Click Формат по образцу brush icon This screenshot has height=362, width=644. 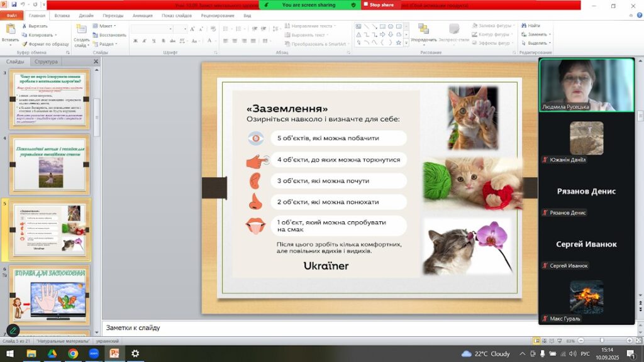[25, 44]
